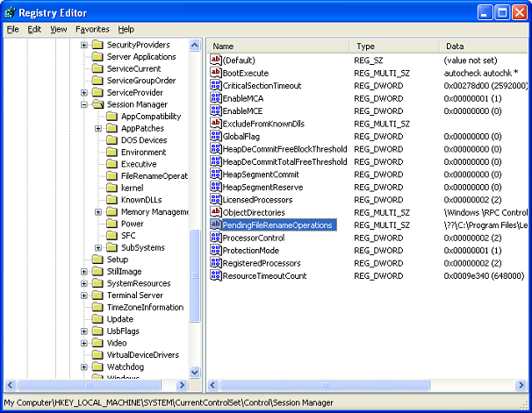Click the AppCompatibility folder icon
The image size is (532, 413).
tap(111, 117)
